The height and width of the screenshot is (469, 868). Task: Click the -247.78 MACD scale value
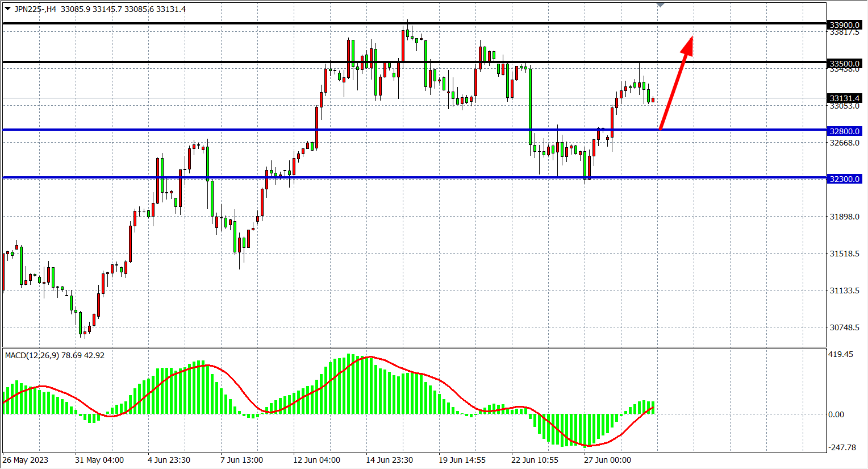click(842, 447)
